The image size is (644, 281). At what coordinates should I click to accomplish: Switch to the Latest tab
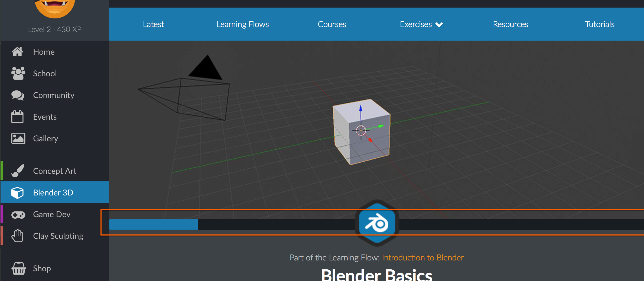click(x=153, y=24)
